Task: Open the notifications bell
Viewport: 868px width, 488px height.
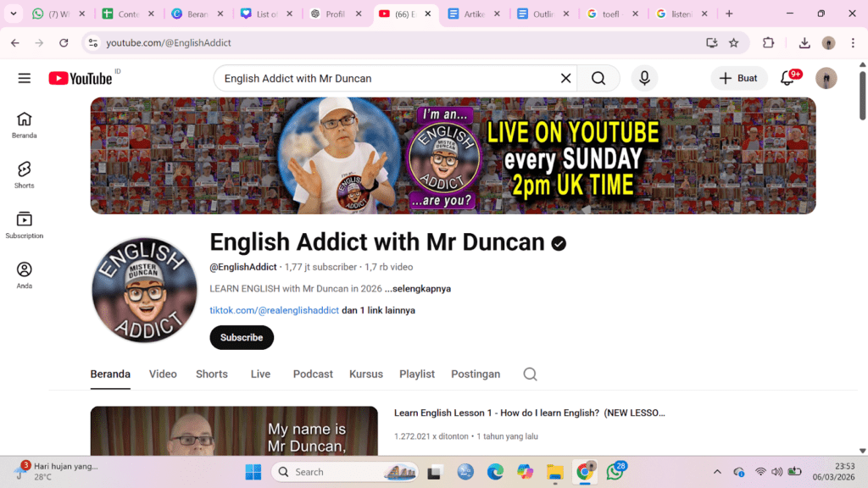Action: point(787,78)
